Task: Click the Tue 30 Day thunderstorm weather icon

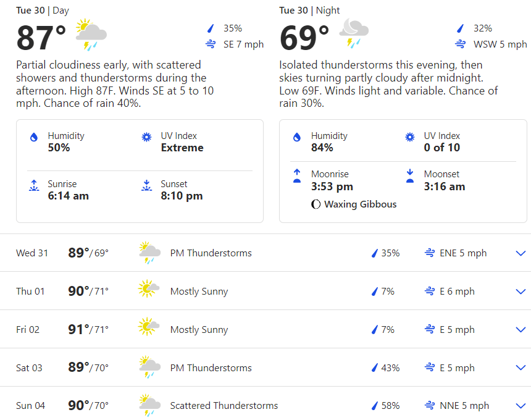Action: click(x=91, y=35)
